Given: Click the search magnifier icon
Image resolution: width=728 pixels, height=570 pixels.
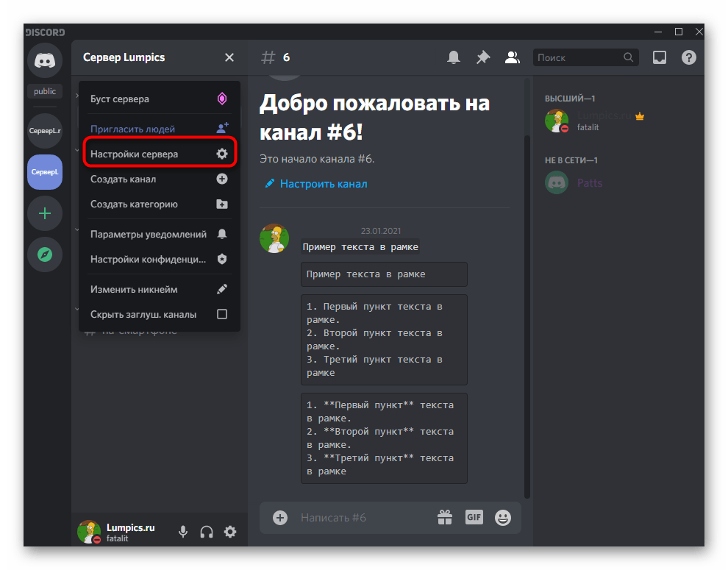Looking at the screenshot, I should (628, 57).
